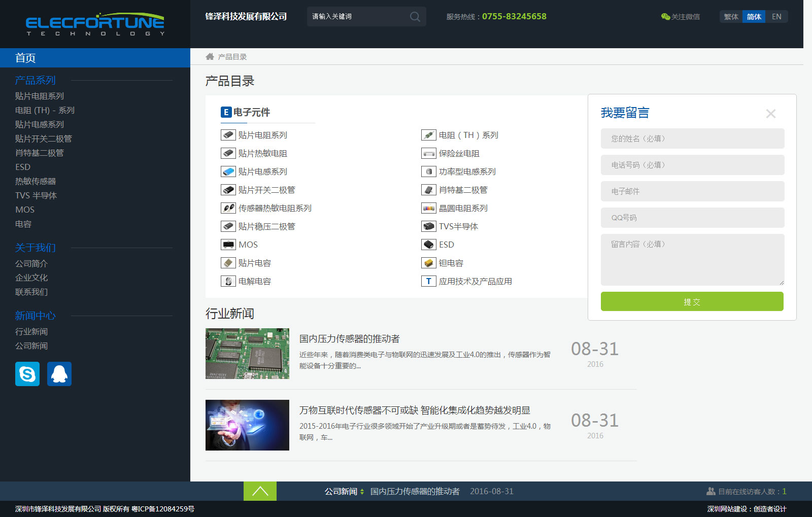The width and height of the screenshot is (812, 517).
Task: Switch language to 繁体
Action: [x=731, y=17]
